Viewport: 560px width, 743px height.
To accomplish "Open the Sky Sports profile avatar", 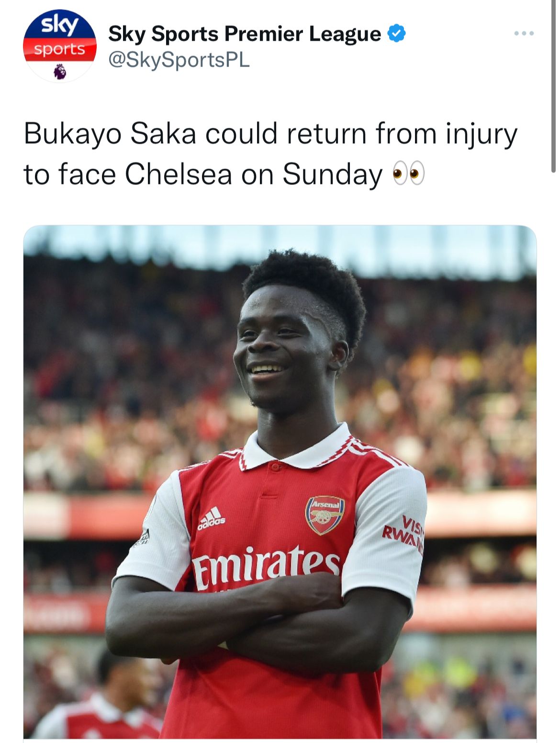I will 60,46.
